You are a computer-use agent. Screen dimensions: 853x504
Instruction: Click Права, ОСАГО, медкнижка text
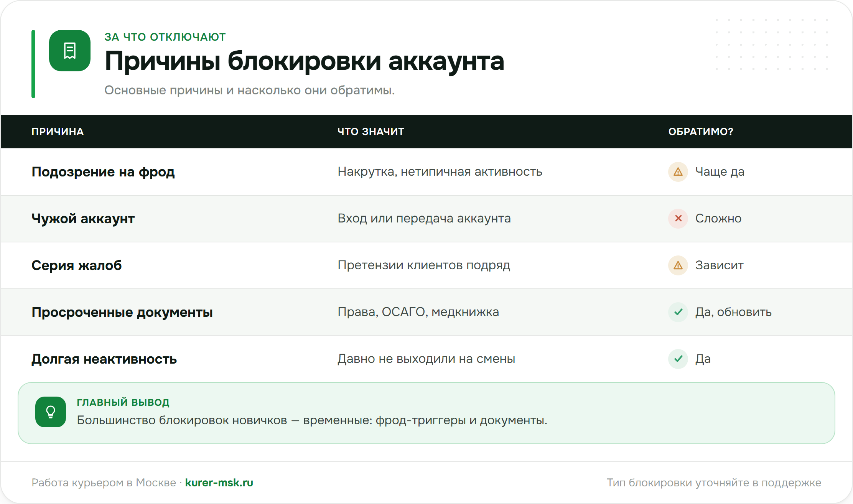tap(418, 312)
